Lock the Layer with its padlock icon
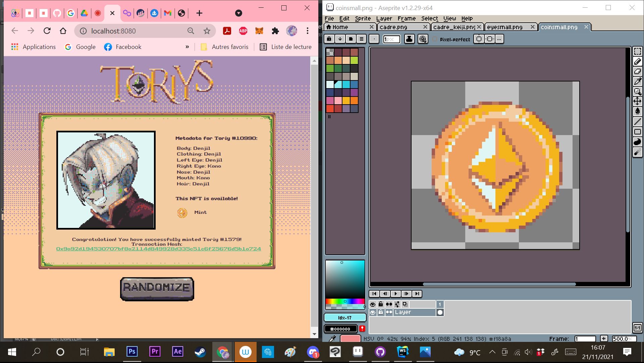The width and height of the screenshot is (644, 363). tap(381, 312)
